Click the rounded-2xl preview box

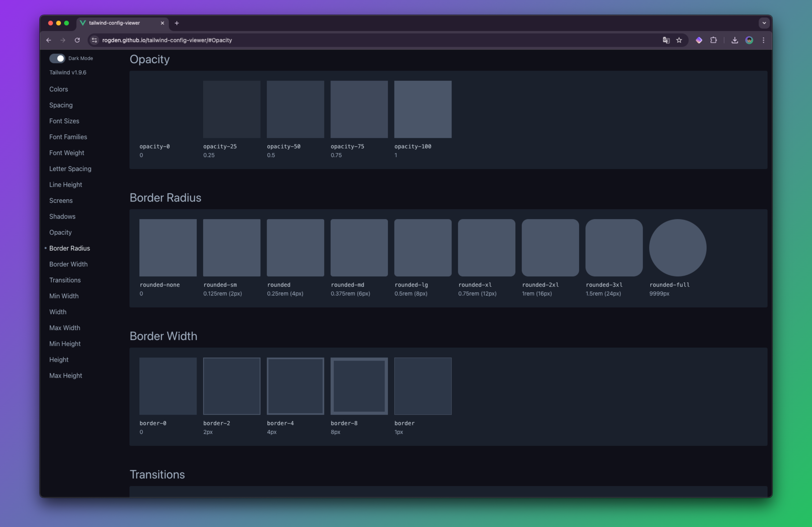550,248
